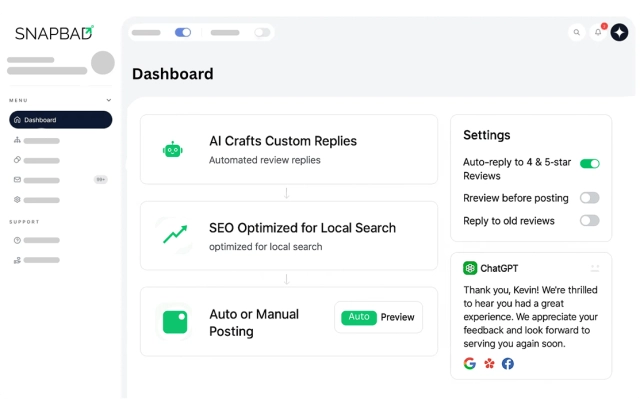Enable the Review before posting toggle
Screen dimensions: 640x410
[x=589, y=198]
